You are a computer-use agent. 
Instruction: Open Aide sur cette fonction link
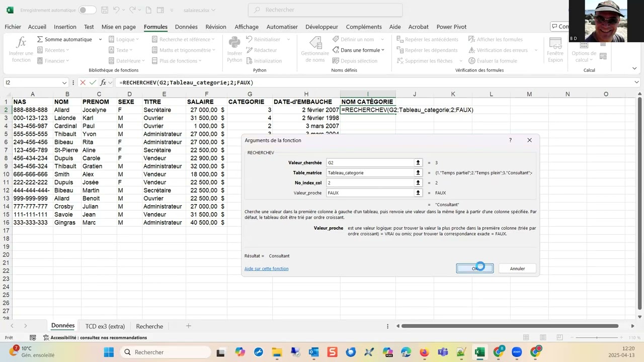(266, 268)
